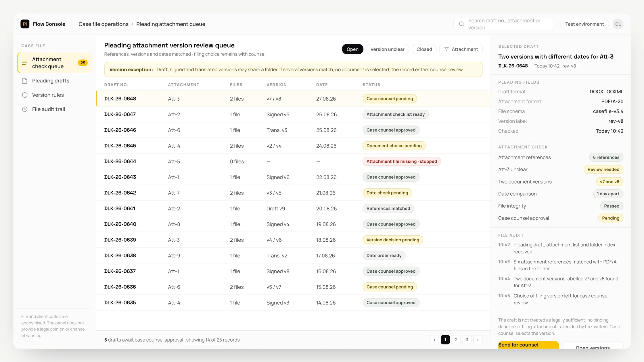
Task: Click the Pi Flow Console logo icon
Action: [25, 24]
